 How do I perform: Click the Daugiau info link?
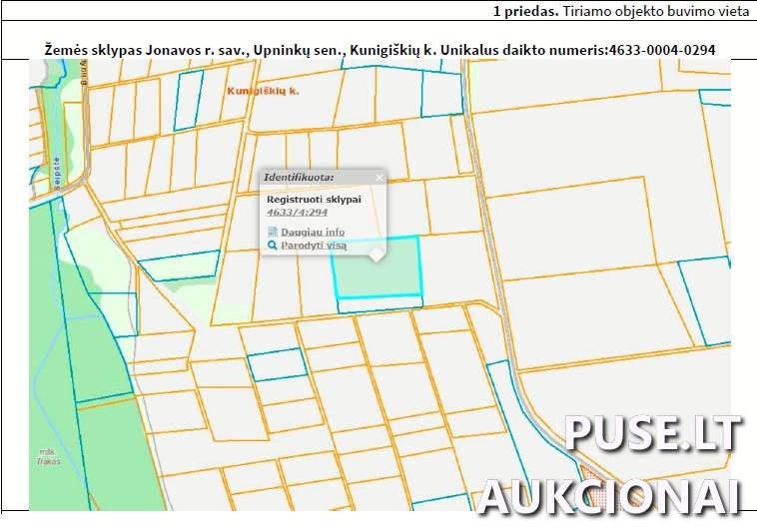click(313, 232)
